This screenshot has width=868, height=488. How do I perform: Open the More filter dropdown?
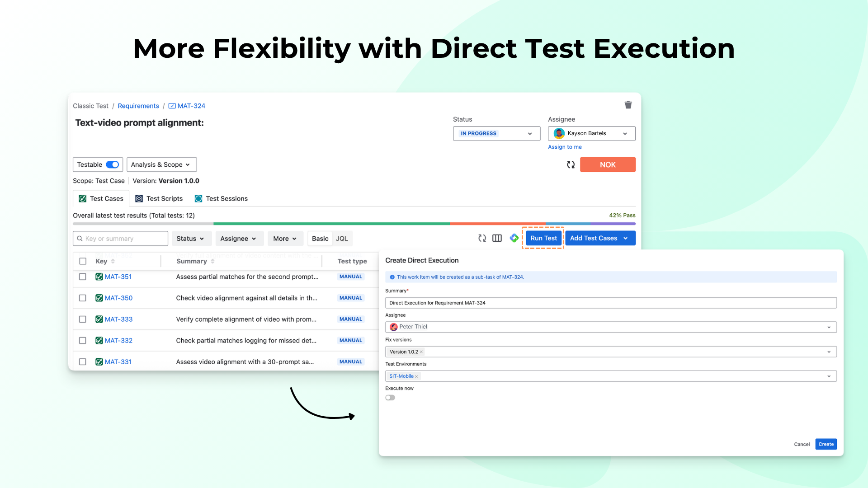pos(285,239)
